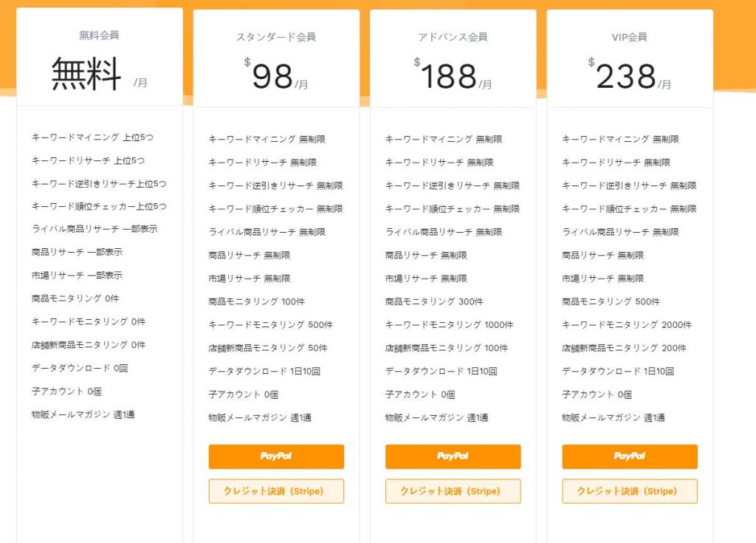Select the アドバンス会員 plan heading
This screenshot has height=543, width=756.
(x=453, y=37)
